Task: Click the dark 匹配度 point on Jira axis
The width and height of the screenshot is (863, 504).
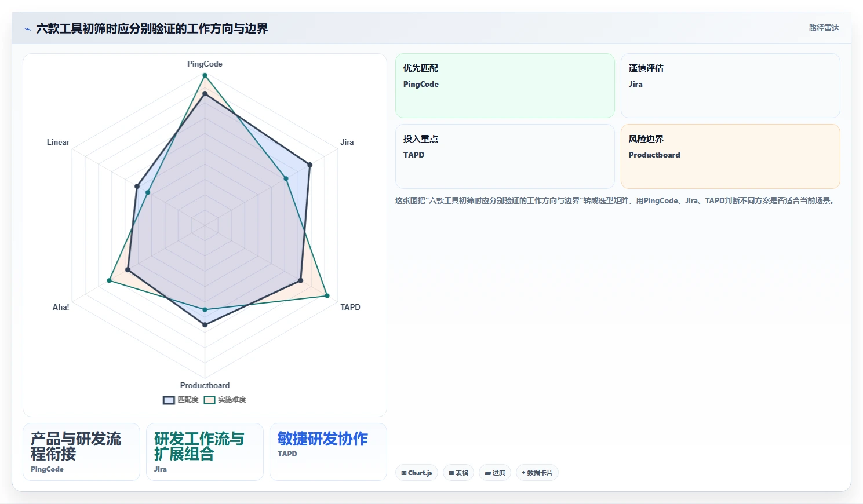Action: [x=309, y=165]
